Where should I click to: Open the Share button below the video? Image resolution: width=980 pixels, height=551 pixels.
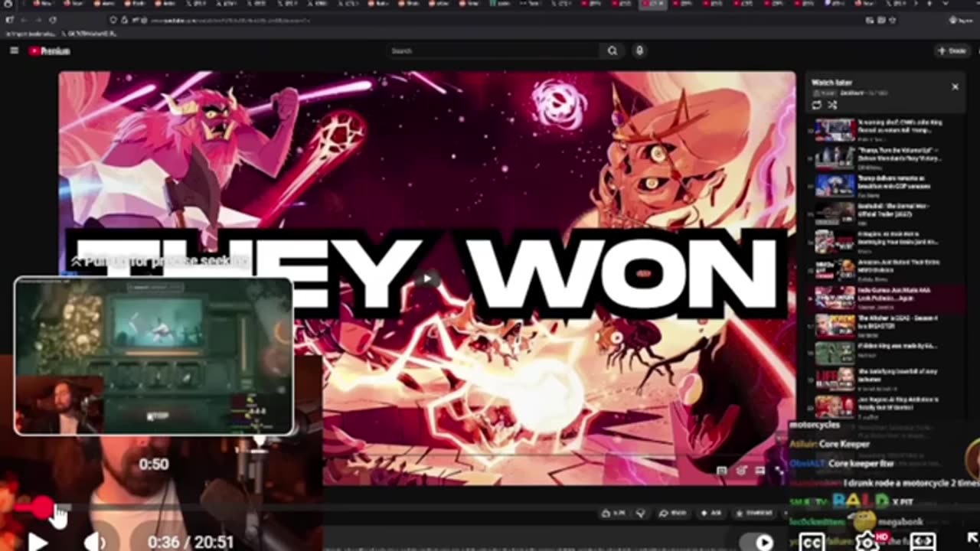pyautogui.click(x=673, y=513)
